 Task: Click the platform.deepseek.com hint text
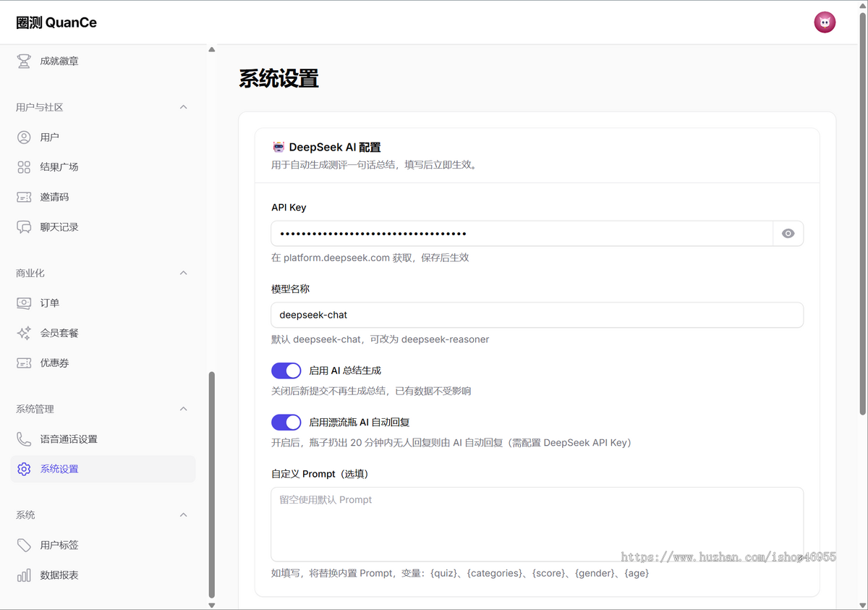tap(370, 258)
